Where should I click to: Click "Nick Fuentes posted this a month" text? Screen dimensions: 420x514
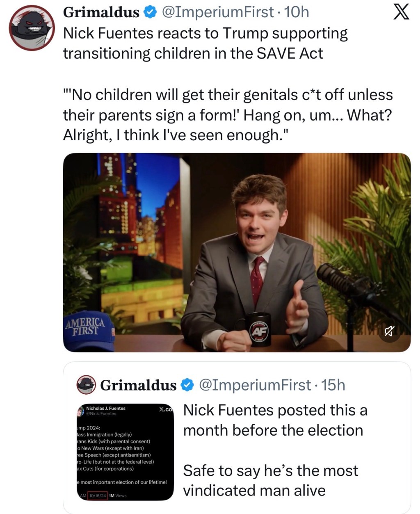pyautogui.click(x=275, y=420)
